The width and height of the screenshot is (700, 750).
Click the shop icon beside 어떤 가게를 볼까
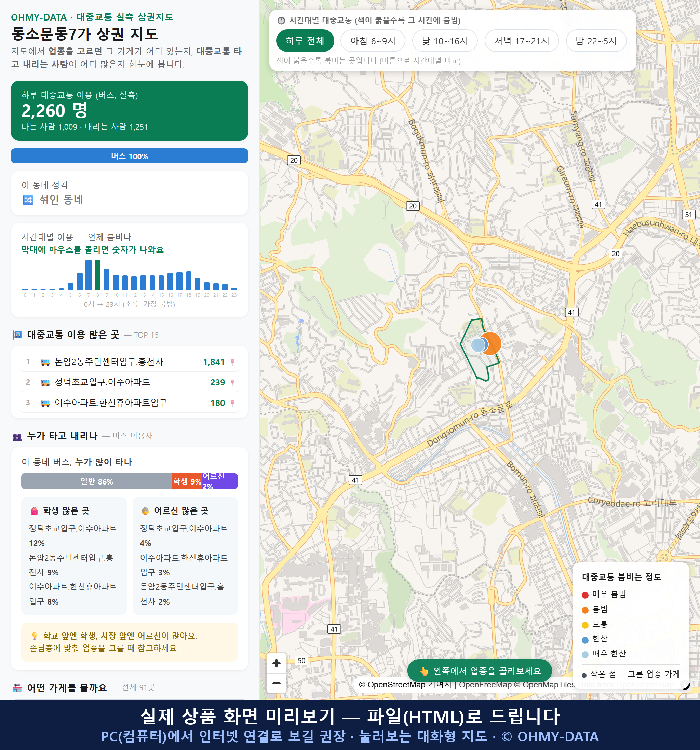pyautogui.click(x=17, y=688)
